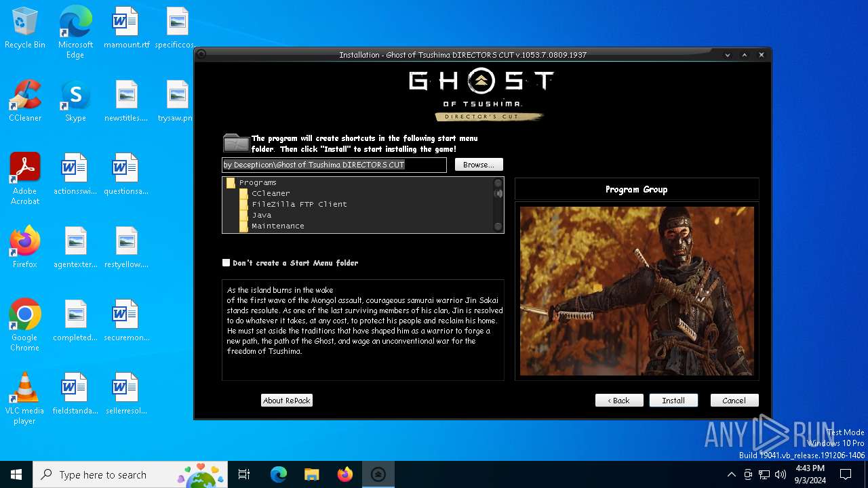Viewport: 868px width, 488px height.
Task: Minimize the installer window
Action: [728, 55]
